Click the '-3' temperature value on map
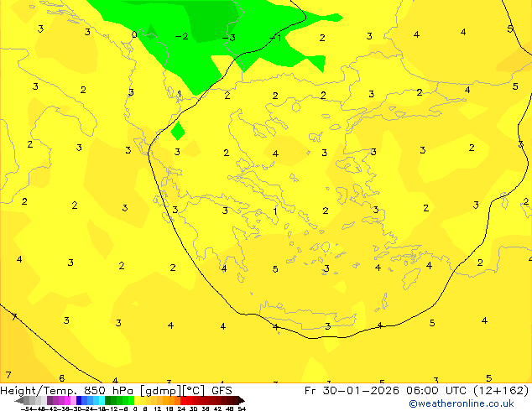 [229, 38]
